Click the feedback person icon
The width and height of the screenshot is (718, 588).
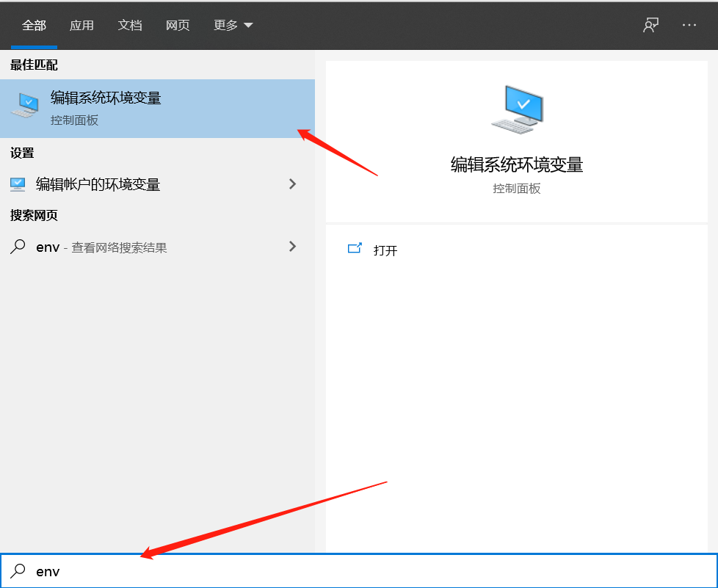(x=650, y=25)
